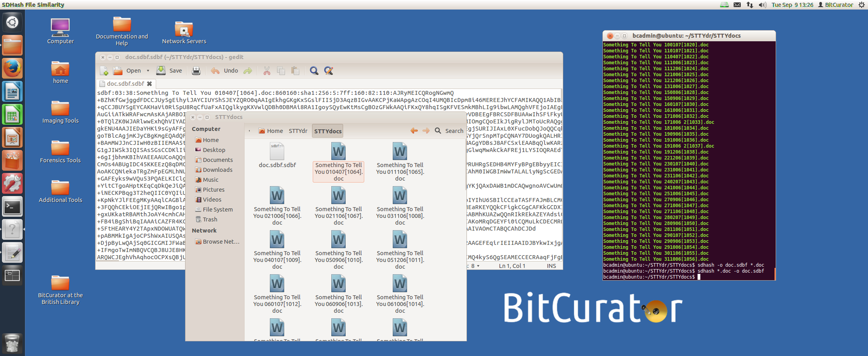
Task: Click the Copy icon in gedit toolbar
Action: (x=281, y=71)
